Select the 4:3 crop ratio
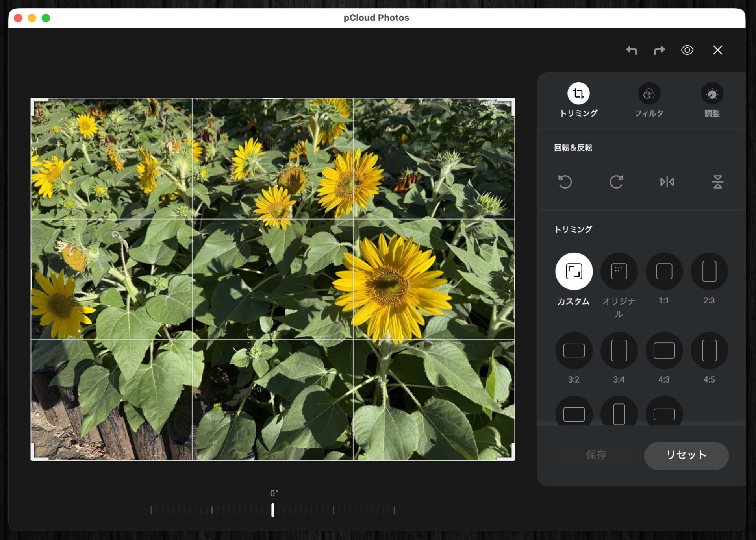The image size is (756, 540). tap(664, 350)
